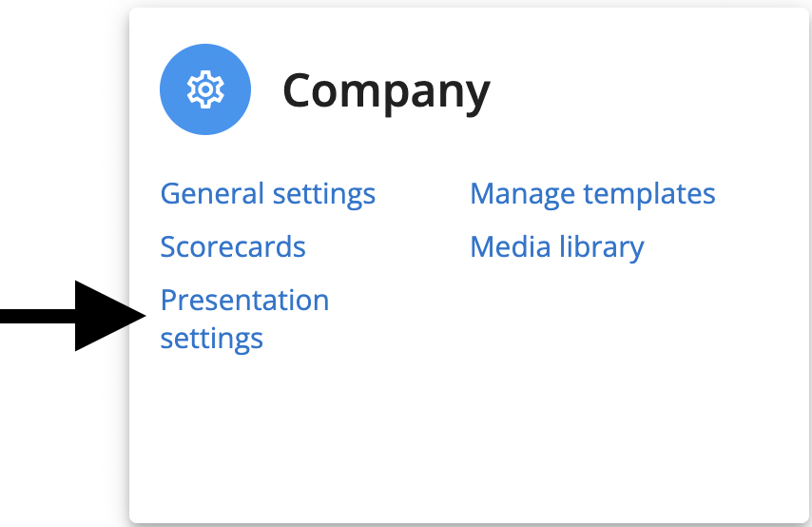Go to Presentation settings
Viewport: 812px width, 527px height.
point(244,320)
